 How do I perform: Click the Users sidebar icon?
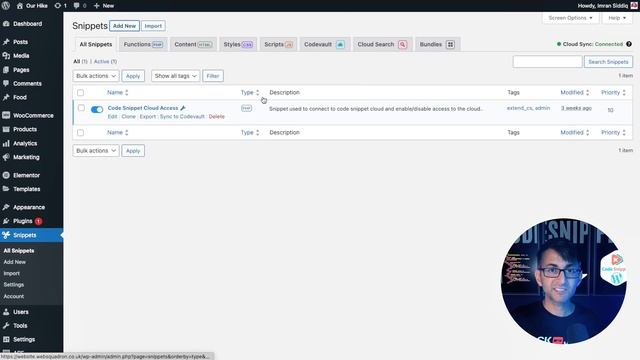[x=6, y=312]
